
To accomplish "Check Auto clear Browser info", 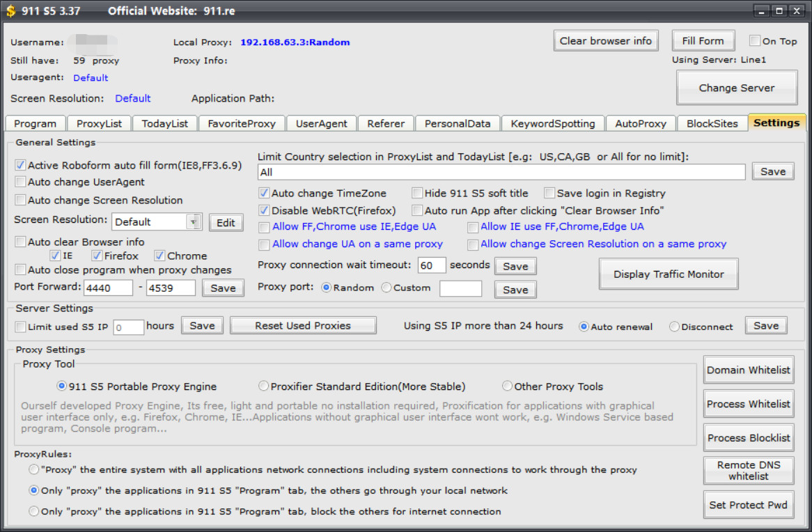I will [x=20, y=242].
